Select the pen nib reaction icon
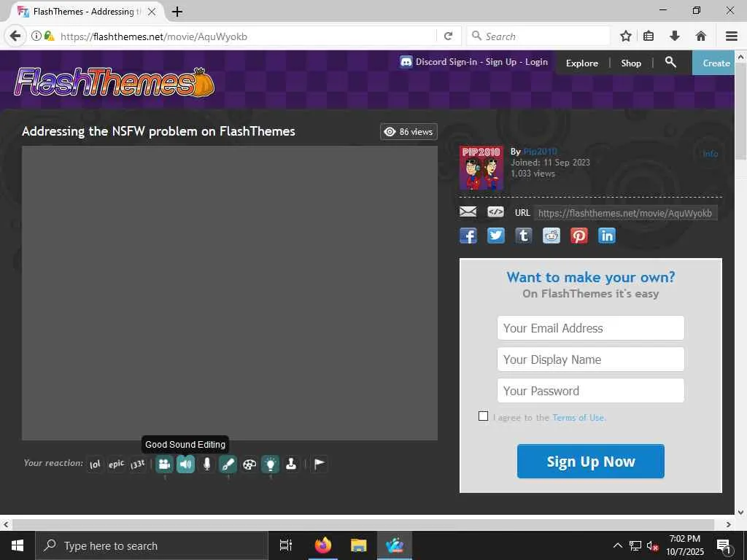This screenshot has height=560, width=747. [x=228, y=464]
